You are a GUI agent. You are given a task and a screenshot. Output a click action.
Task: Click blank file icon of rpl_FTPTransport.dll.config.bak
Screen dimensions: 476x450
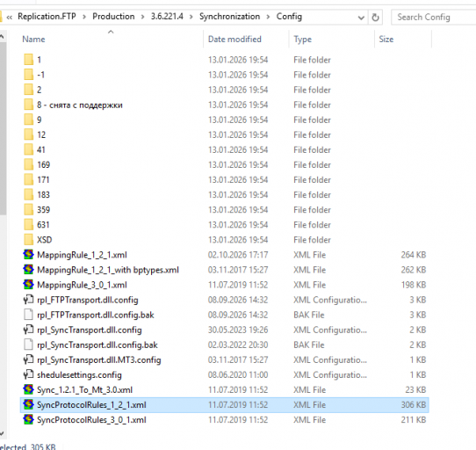coord(28,315)
